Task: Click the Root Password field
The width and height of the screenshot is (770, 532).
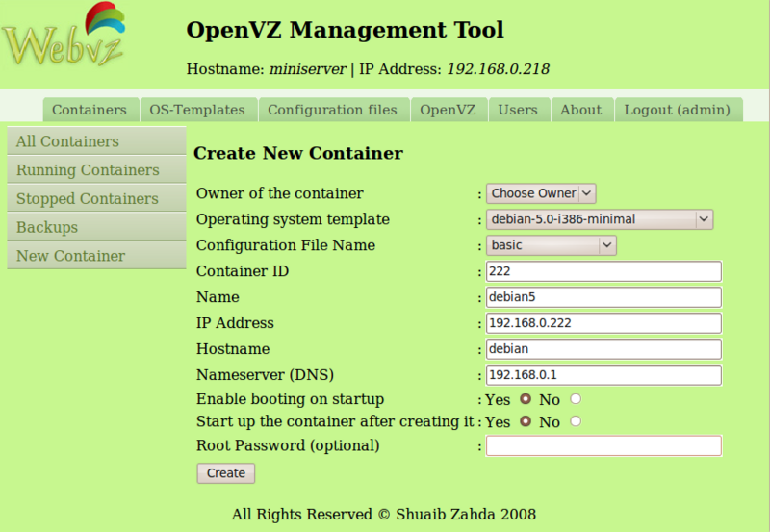Action: pos(603,445)
